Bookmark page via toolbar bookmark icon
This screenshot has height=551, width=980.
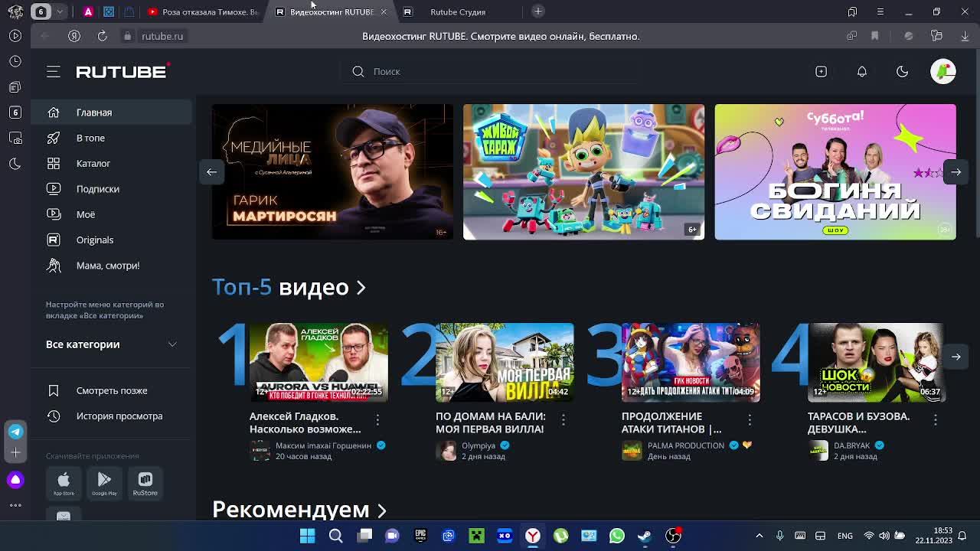point(874,36)
